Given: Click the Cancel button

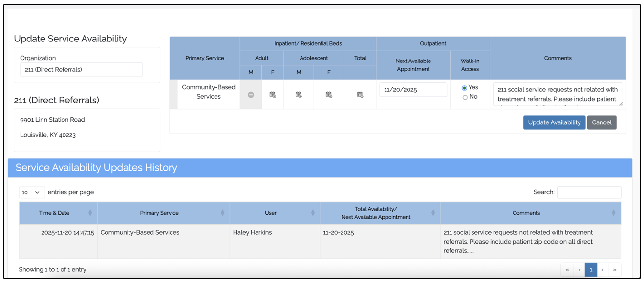Looking at the screenshot, I should [x=601, y=122].
